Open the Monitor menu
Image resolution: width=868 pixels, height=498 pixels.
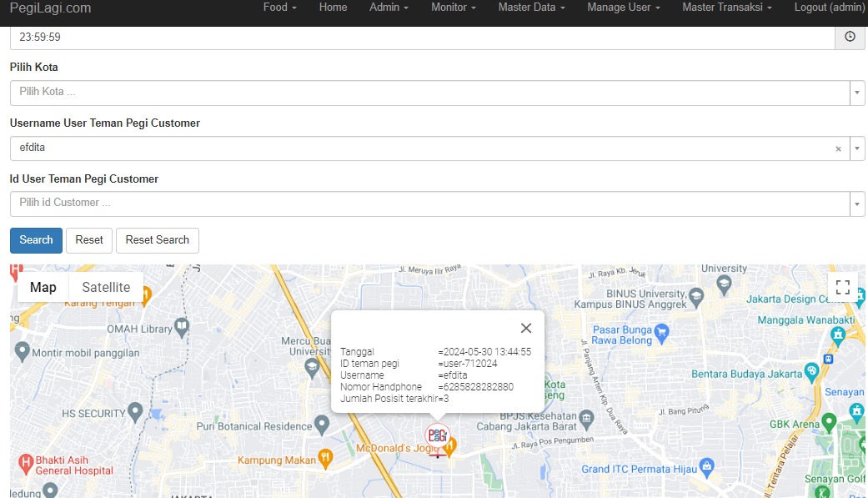click(x=454, y=8)
